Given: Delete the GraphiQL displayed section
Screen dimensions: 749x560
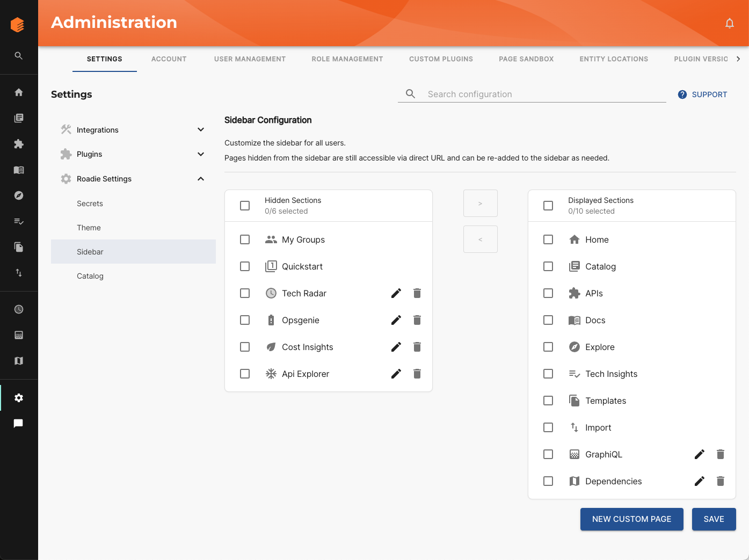Looking at the screenshot, I should coord(721,454).
